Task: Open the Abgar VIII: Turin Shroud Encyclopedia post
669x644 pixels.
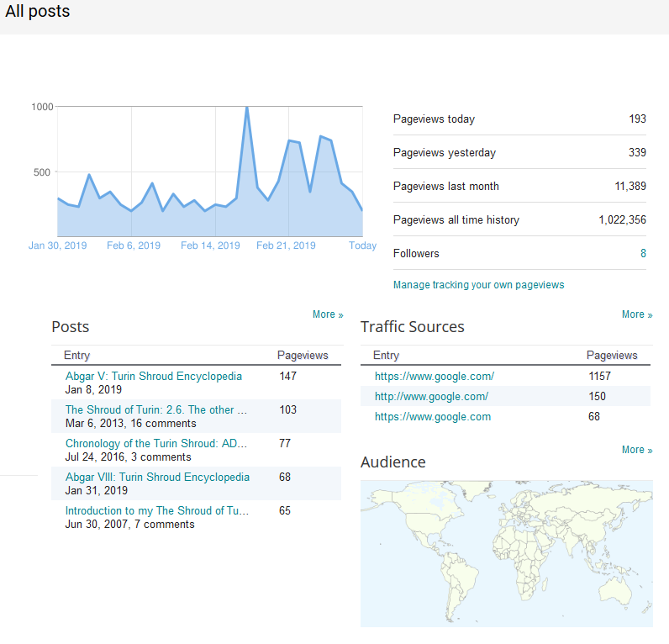Action: 157,478
